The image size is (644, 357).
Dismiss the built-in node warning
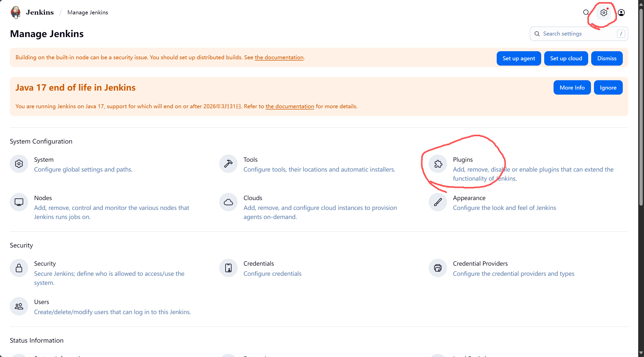pyautogui.click(x=607, y=58)
